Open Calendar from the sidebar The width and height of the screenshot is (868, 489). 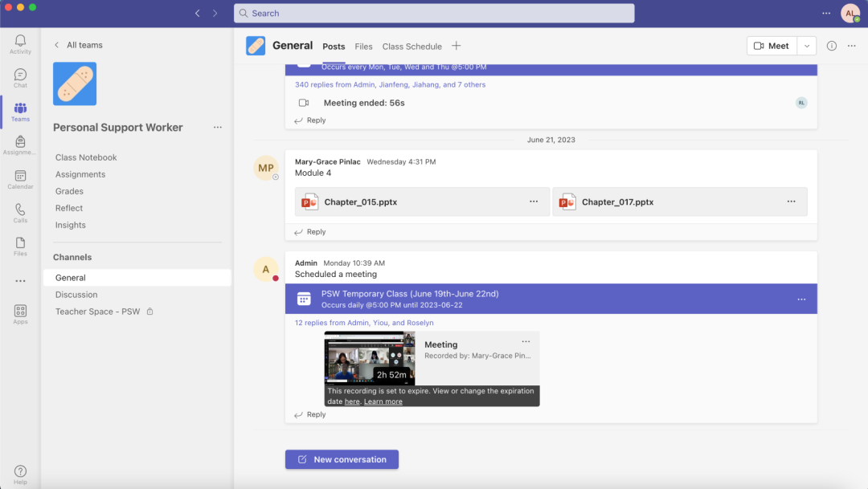click(20, 178)
